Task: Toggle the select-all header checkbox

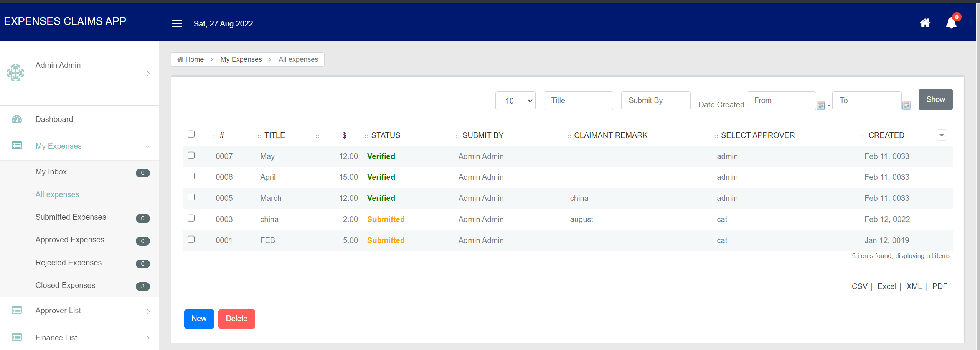Action: [x=191, y=134]
